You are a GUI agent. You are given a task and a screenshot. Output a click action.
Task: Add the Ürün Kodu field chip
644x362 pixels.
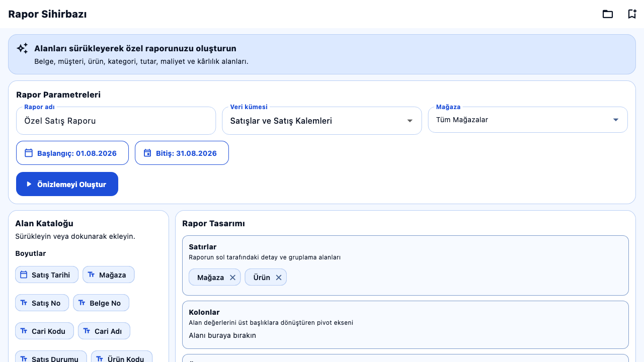[x=122, y=358]
